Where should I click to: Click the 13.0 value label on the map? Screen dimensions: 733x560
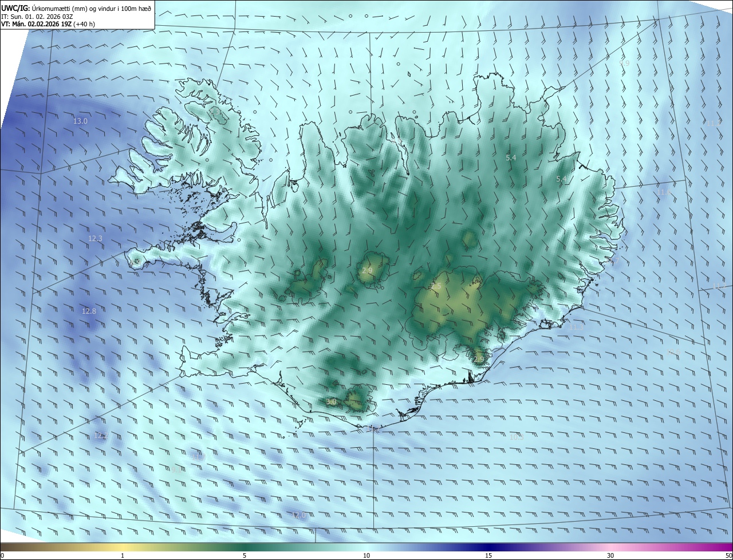[80, 121]
